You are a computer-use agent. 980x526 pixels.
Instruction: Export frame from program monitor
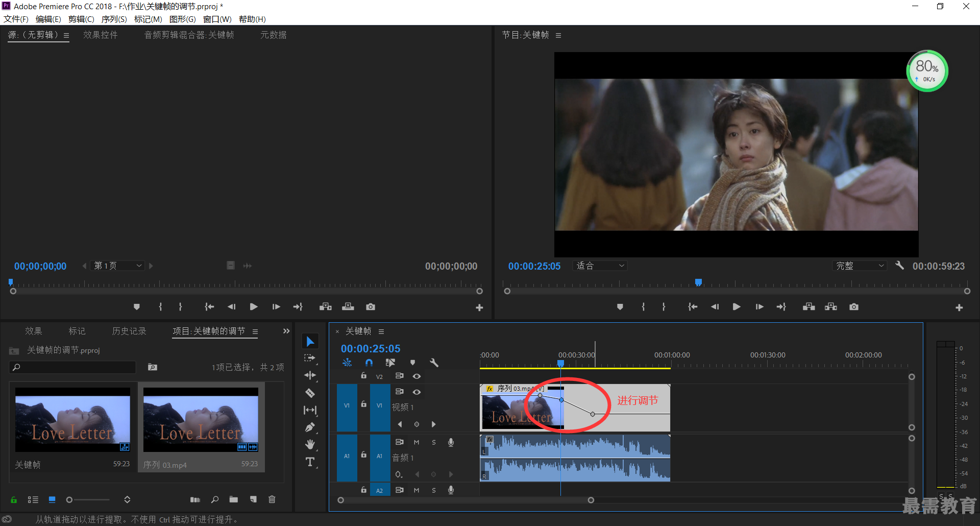pos(854,307)
